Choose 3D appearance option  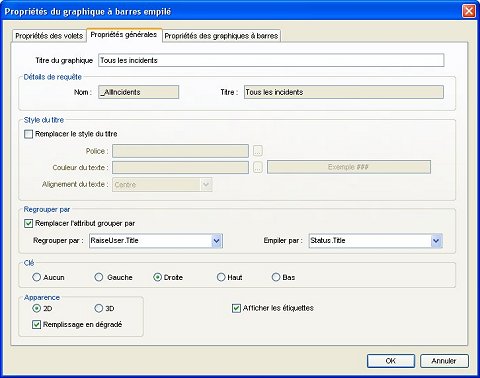point(99,308)
